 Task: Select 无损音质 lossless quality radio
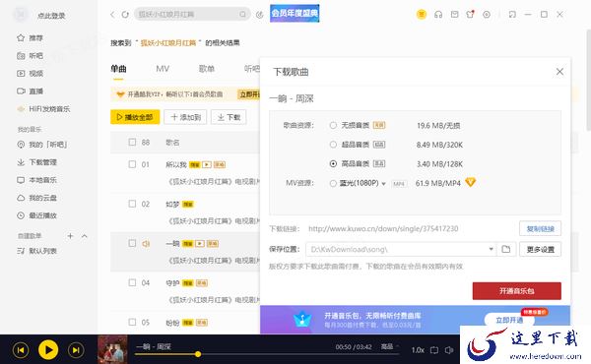333,125
